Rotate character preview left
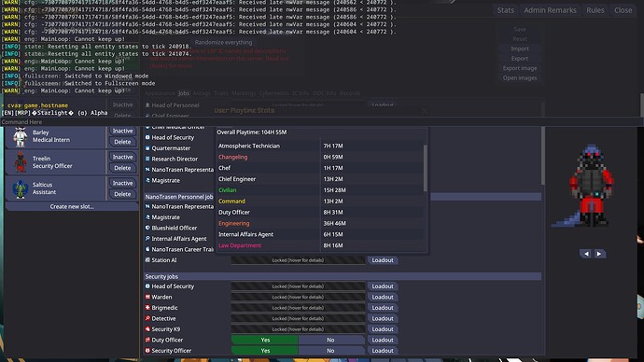Viewport: 644px width, 362px height. pyautogui.click(x=586, y=254)
